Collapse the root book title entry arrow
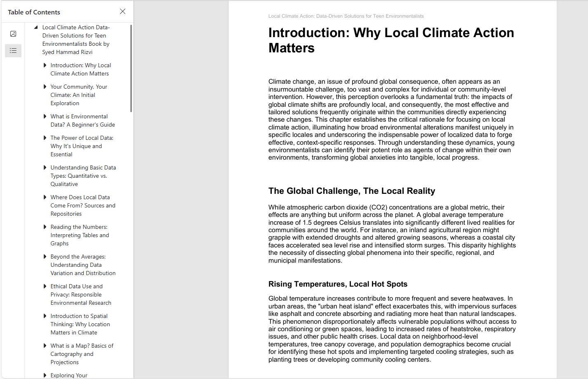Image resolution: width=588 pixels, height=379 pixels. [36, 28]
